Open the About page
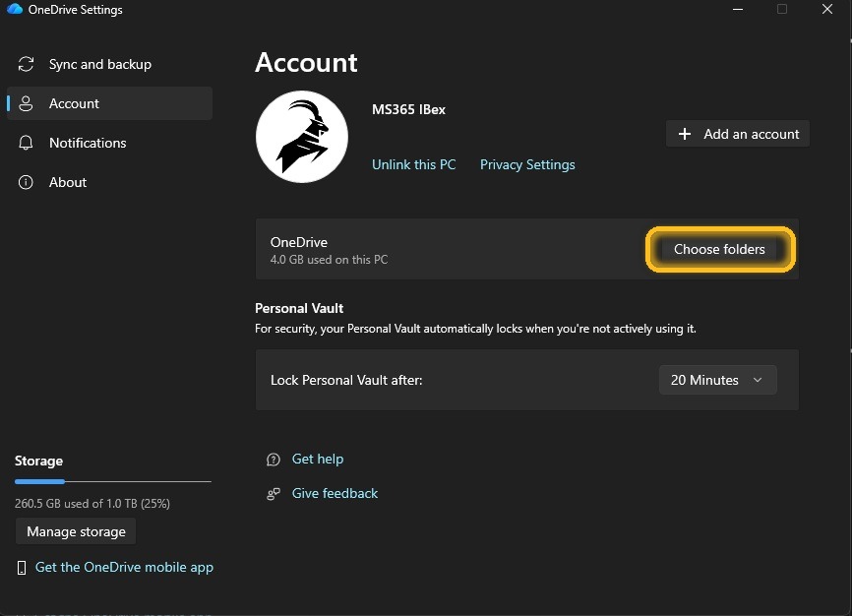Screen dimensions: 852x616 tap(109, 182)
